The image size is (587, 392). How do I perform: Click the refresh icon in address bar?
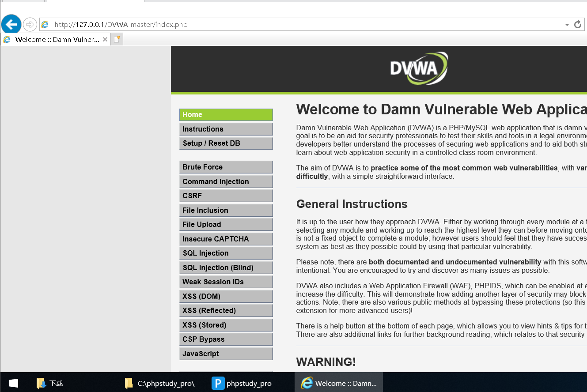(578, 24)
